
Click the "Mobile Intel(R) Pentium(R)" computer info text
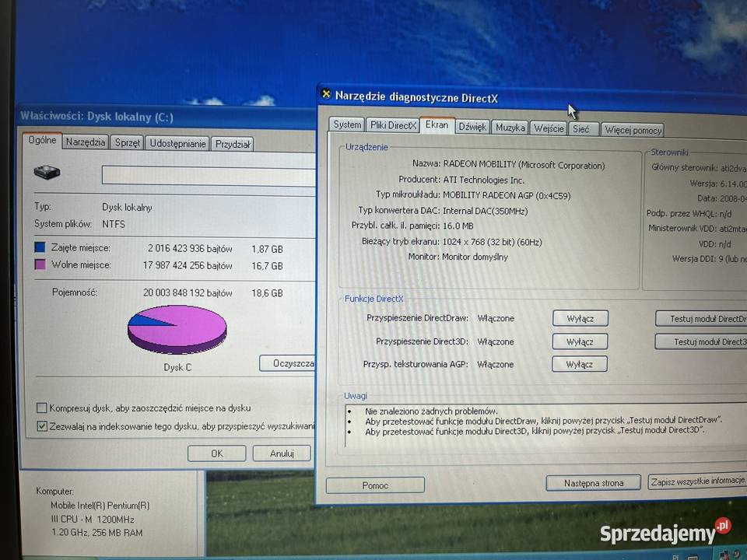pos(100,506)
